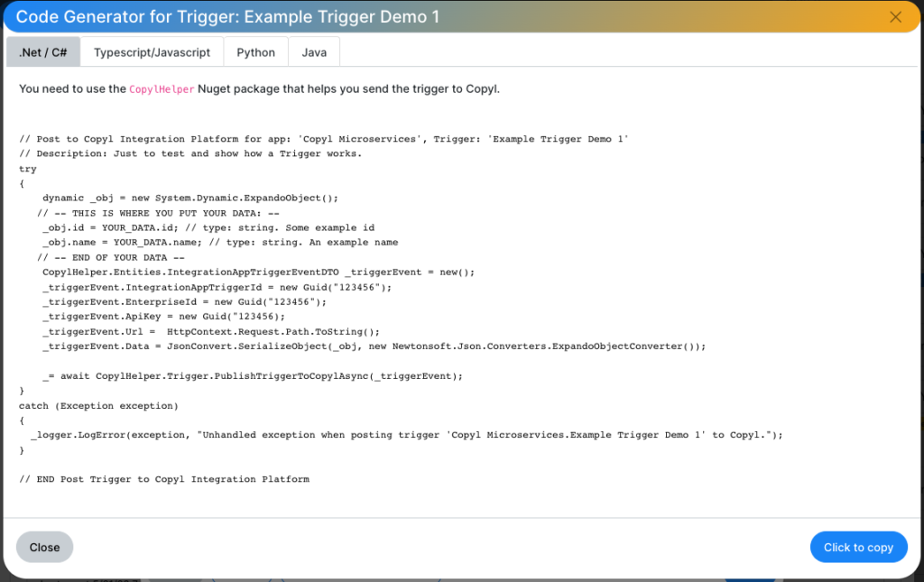Click the 'dynamic _obj = new System.Dynamic.ExpandoObject();' line
This screenshot has height=582, width=924.
point(190,198)
